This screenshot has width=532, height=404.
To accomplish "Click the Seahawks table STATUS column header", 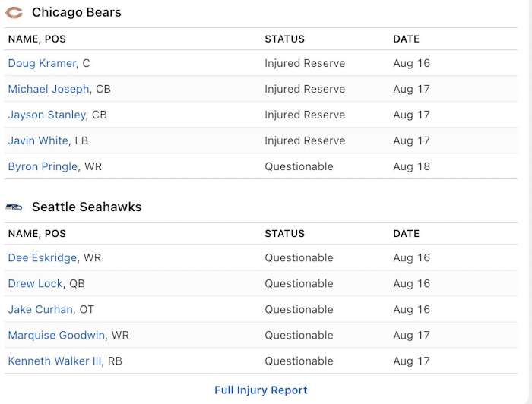I will 284,233.
